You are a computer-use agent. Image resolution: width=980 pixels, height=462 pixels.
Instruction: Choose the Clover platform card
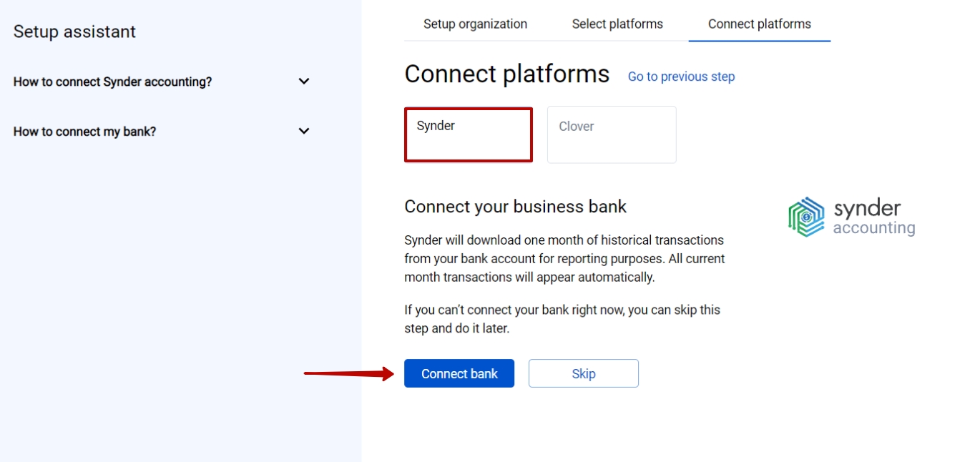[612, 134]
